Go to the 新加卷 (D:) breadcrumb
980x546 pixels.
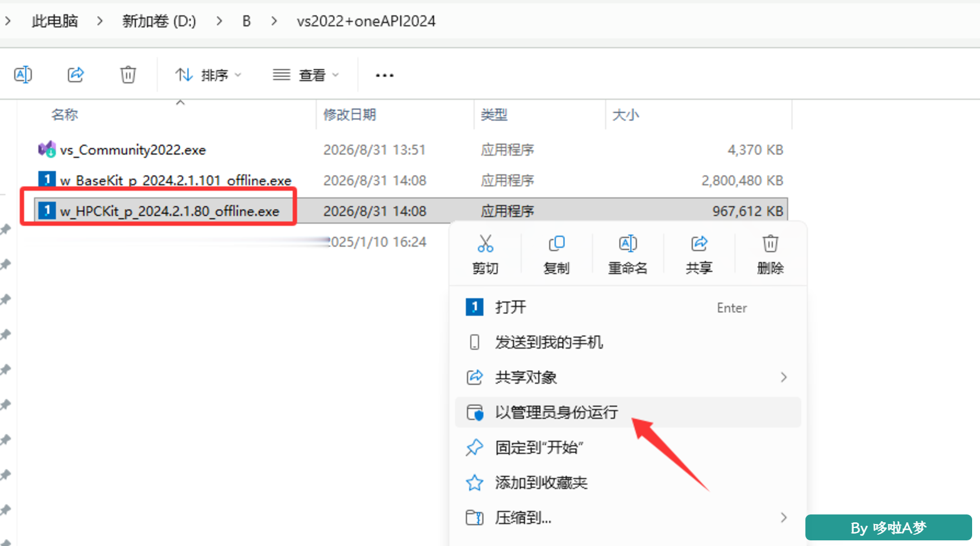click(159, 21)
